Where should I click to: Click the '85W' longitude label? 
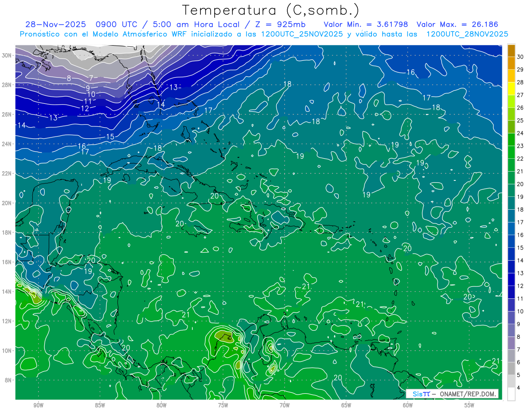tap(100, 405)
